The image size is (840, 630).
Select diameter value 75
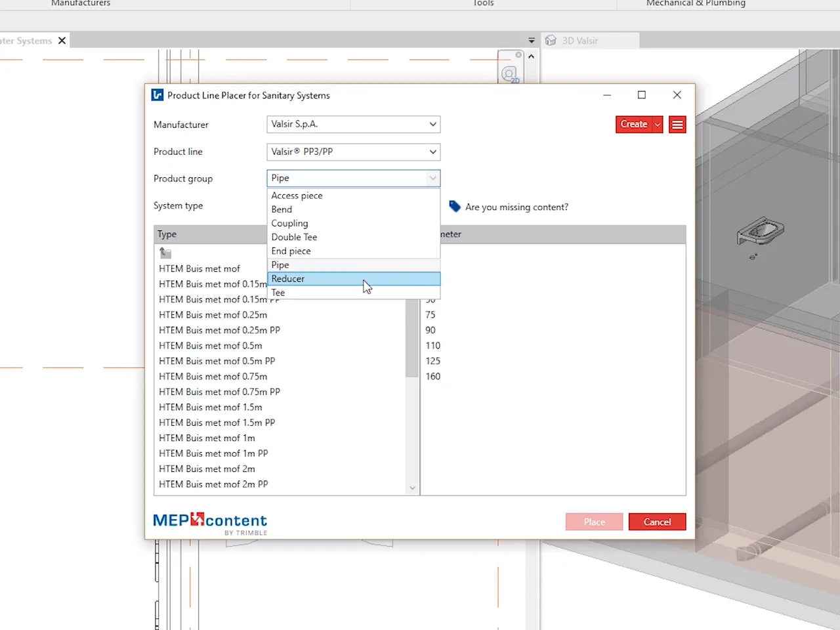tap(430, 315)
